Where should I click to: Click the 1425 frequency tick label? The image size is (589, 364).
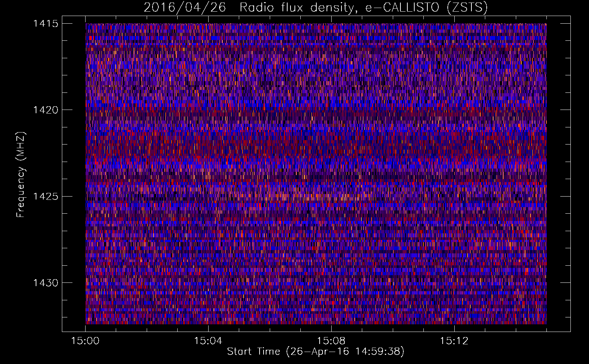click(46, 197)
